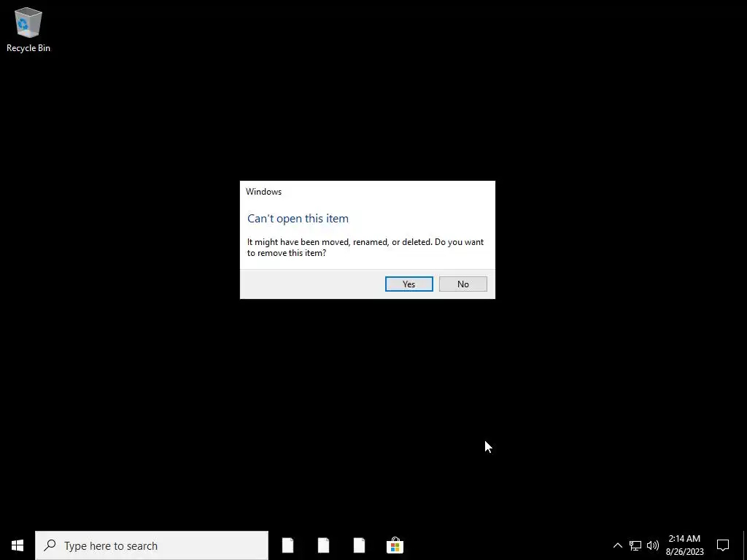Viewport: 747px width, 560px height.
Task: Open the Action Center notifications icon
Action: click(x=723, y=545)
